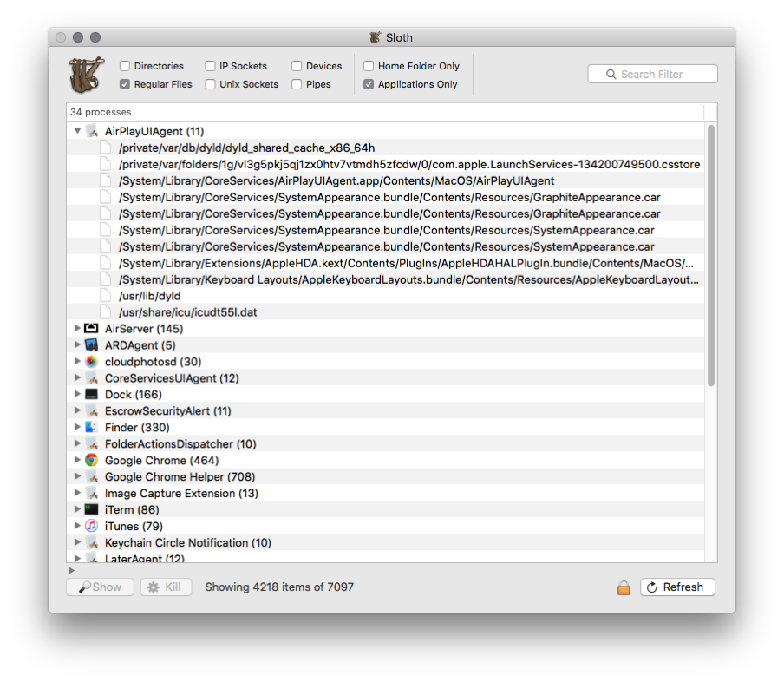Select 'Keychain Circle Notification (10)' label

click(x=188, y=543)
